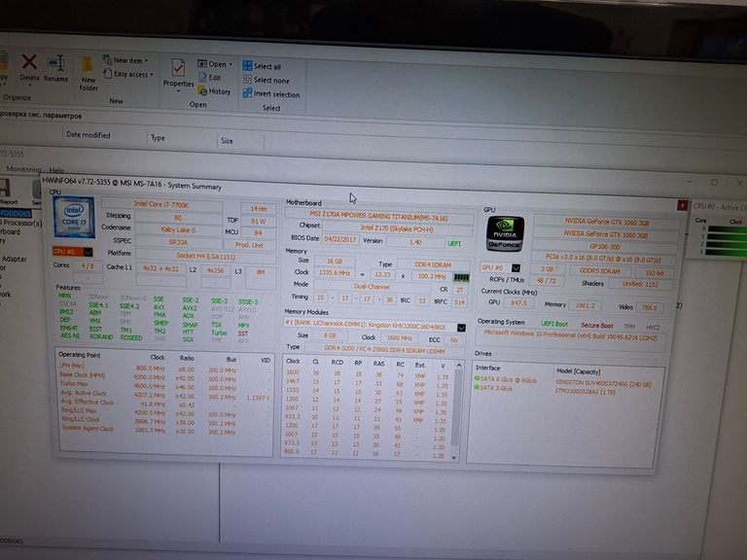Select the KINGSTON SUV400S37240G drive row
Screen dimensions: 747x560
603,383
